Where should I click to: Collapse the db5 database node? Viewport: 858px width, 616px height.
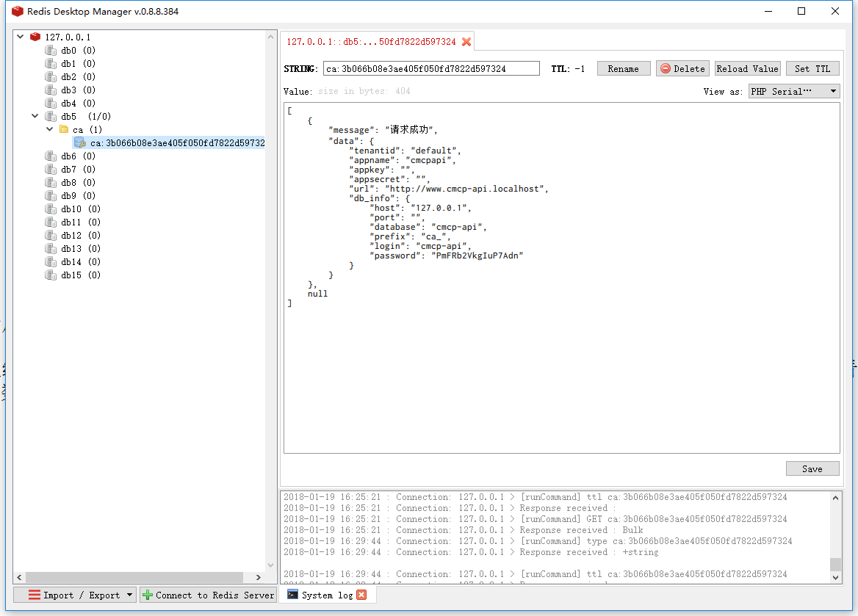(x=35, y=116)
